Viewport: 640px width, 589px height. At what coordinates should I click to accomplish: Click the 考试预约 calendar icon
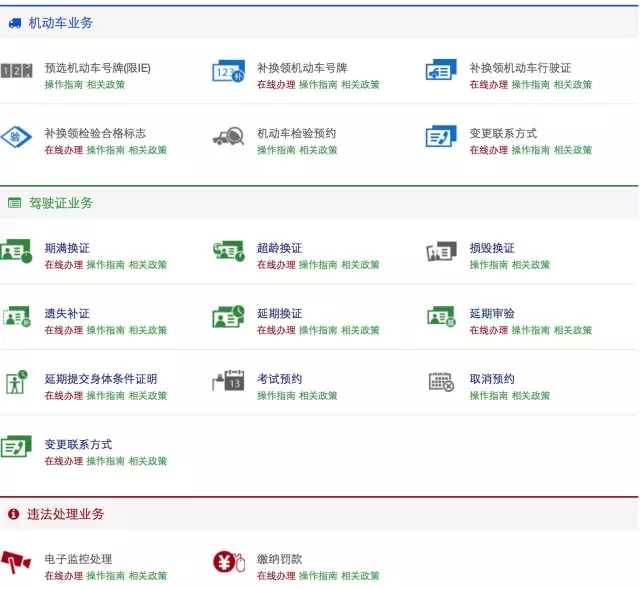tap(228, 381)
